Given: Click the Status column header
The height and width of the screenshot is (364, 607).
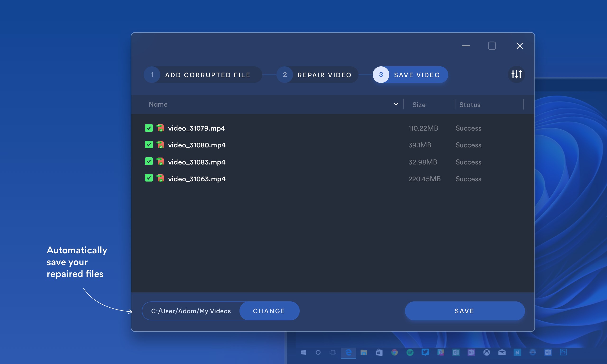Looking at the screenshot, I should [470, 105].
